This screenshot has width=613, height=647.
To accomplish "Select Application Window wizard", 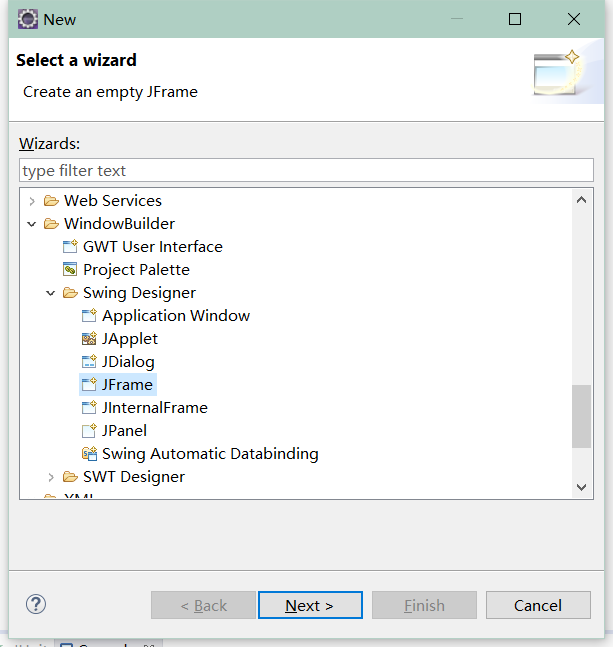I will [x=176, y=316].
